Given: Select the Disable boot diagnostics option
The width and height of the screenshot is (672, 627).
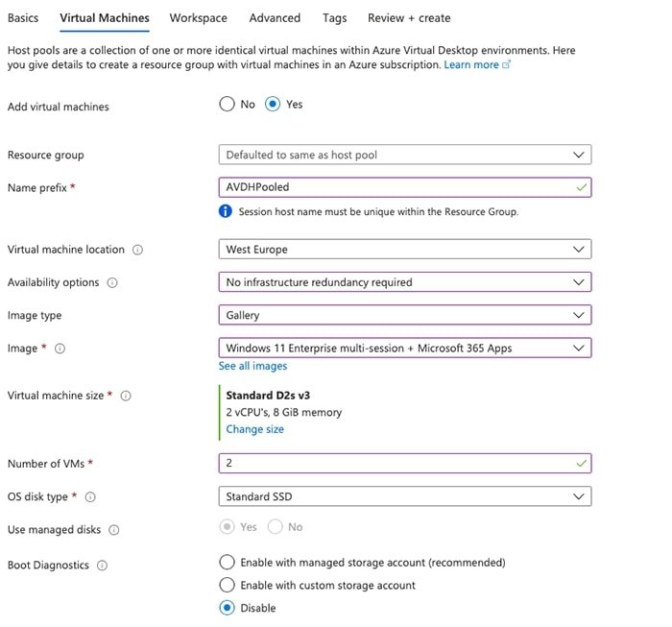Looking at the screenshot, I should click(227, 608).
